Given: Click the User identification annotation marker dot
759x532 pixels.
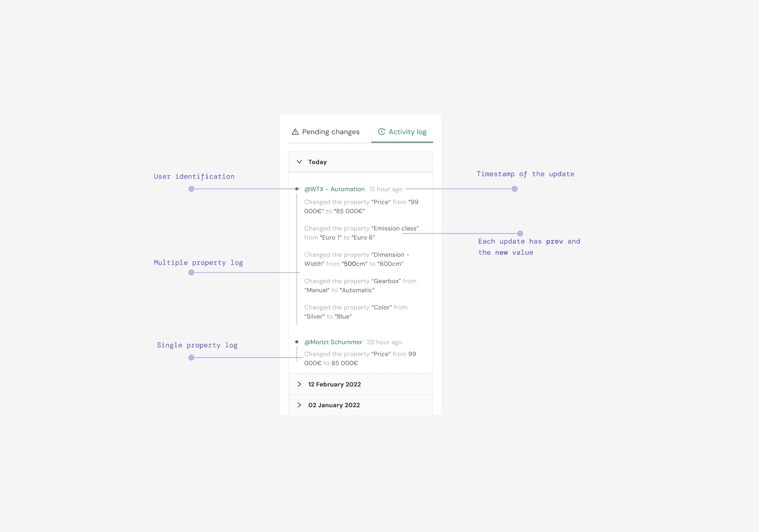Looking at the screenshot, I should coord(191,189).
